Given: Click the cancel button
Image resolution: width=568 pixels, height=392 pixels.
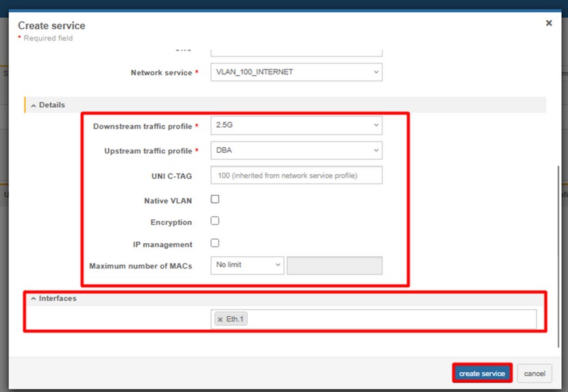Looking at the screenshot, I should [534, 374].
